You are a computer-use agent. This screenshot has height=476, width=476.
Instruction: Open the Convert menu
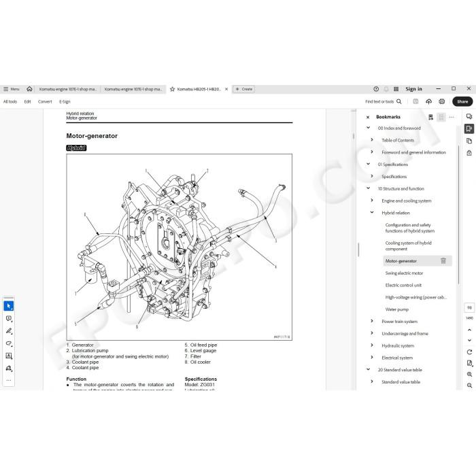click(45, 102)
